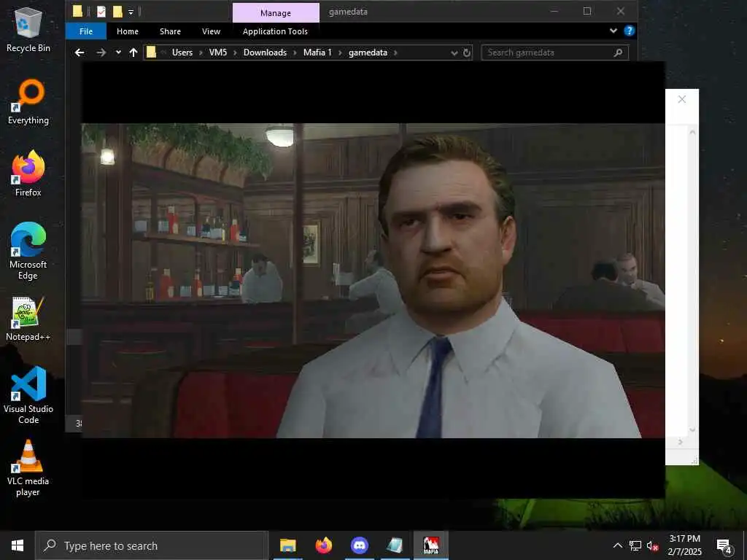Open Firefox from the taskbar
Viewport: 747px width, 560px height.
(323, 545)
